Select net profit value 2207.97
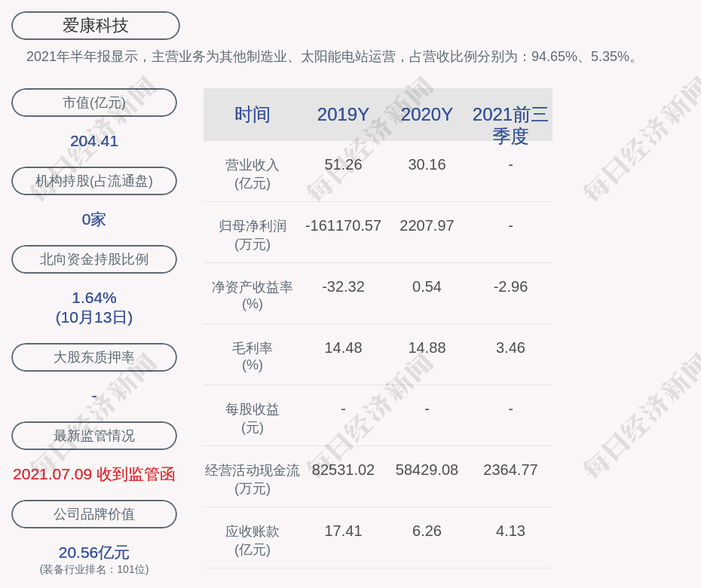 click(x=427, y=226)
